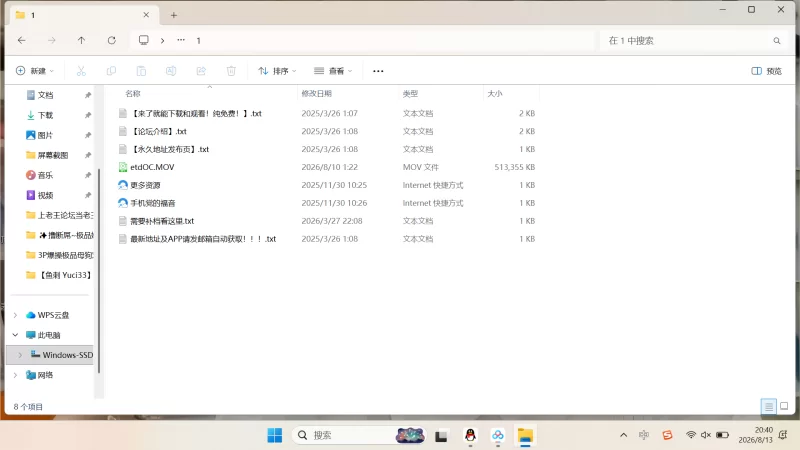Click address bar ellipsis breadcrumb
This screenshot has height=450, width=800.
coord(181,40)
